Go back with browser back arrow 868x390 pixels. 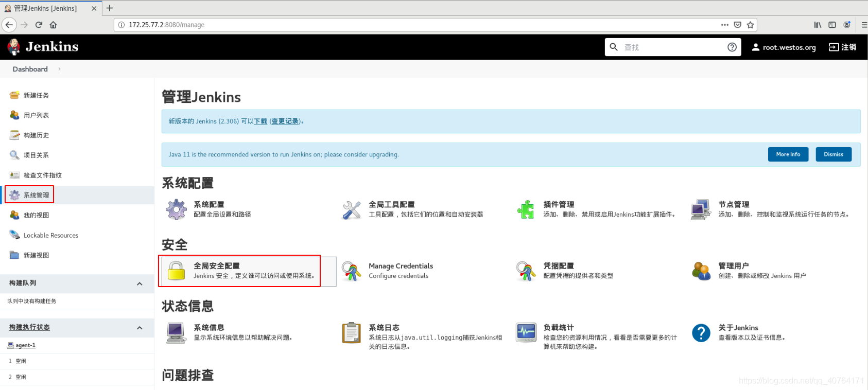click(9, 25)
